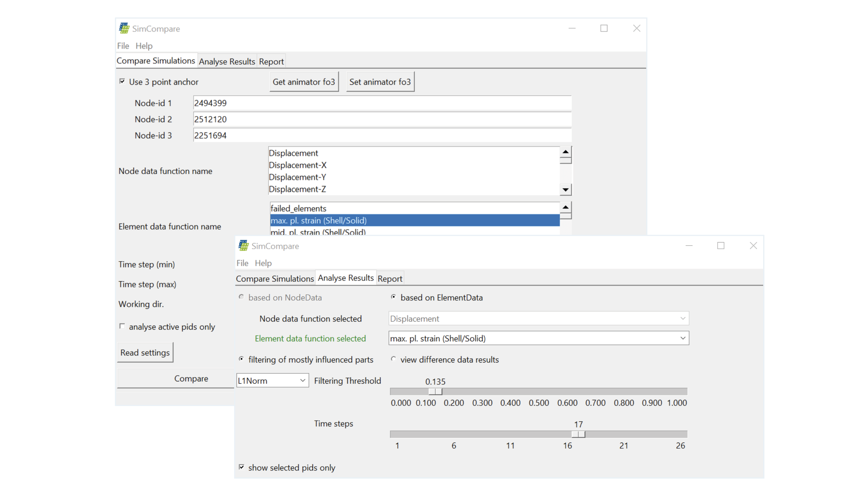Open Report tab in back window
Screen dimensions: 862x504
[271, 61]
